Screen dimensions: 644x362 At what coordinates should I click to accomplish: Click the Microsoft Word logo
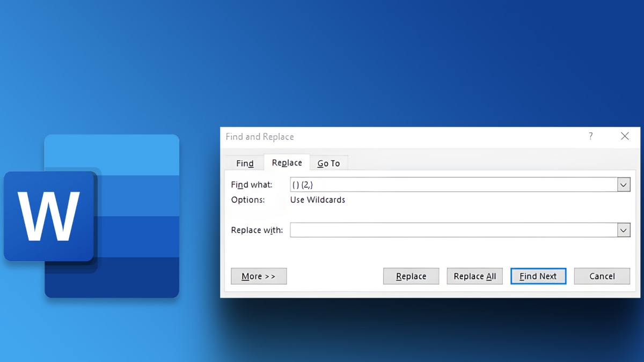(x=91, y=216)
